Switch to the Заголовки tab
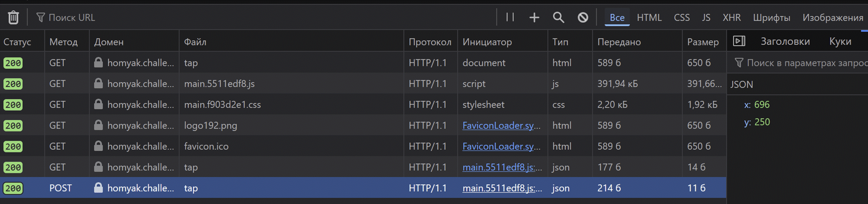 click(785, 41)
